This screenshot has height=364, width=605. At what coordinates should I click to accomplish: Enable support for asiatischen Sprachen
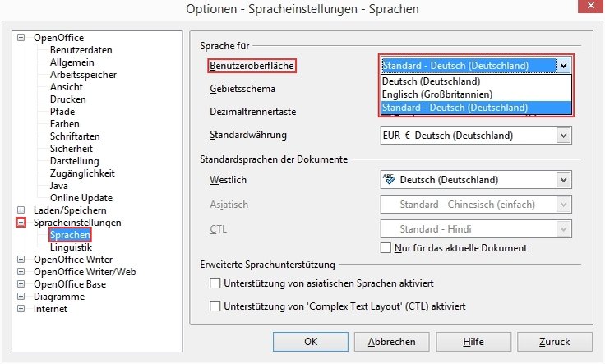pos(215,283)
